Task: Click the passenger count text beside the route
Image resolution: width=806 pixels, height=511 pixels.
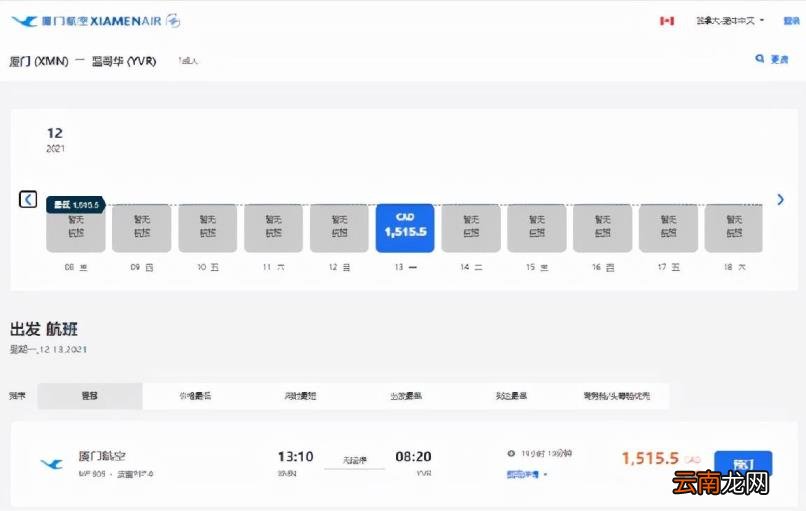Action: click(x=188, y=61)
